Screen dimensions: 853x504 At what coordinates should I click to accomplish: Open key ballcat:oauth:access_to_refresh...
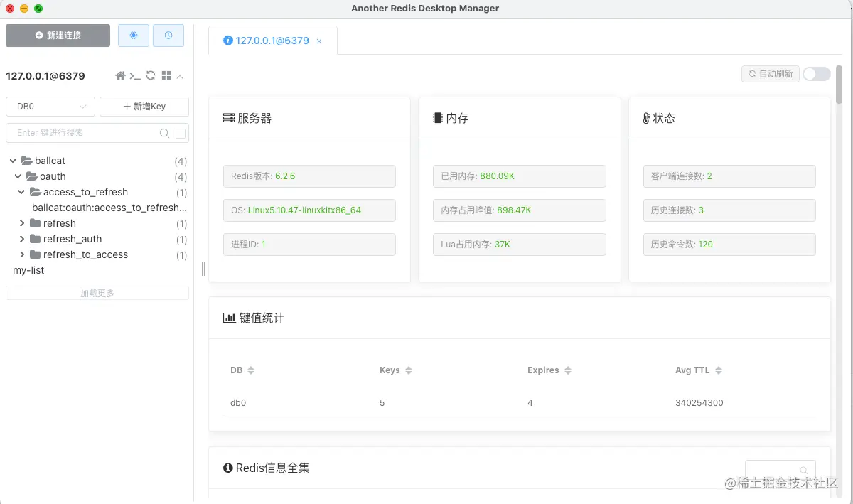coord(109,208)
